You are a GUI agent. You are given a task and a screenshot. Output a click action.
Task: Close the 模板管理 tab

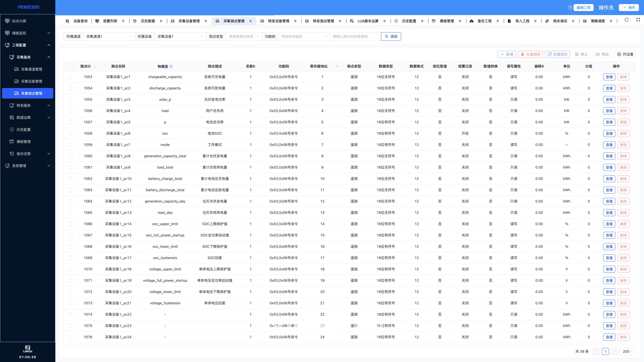coord(460,21)
